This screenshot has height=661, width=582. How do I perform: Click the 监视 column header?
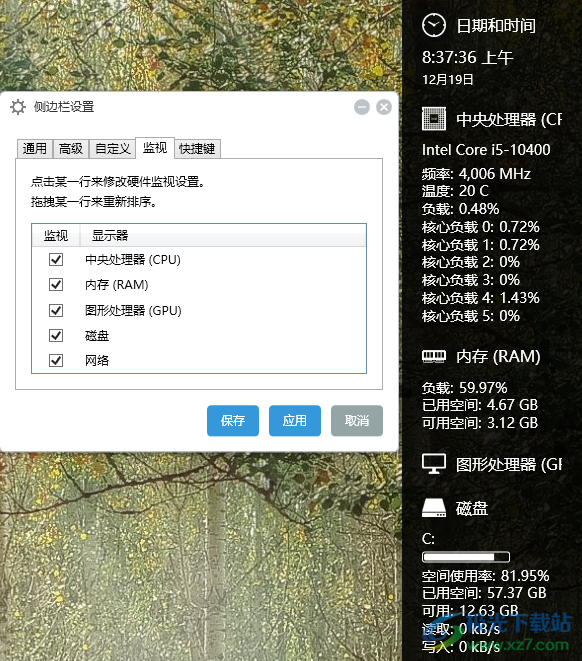point(56,235)
